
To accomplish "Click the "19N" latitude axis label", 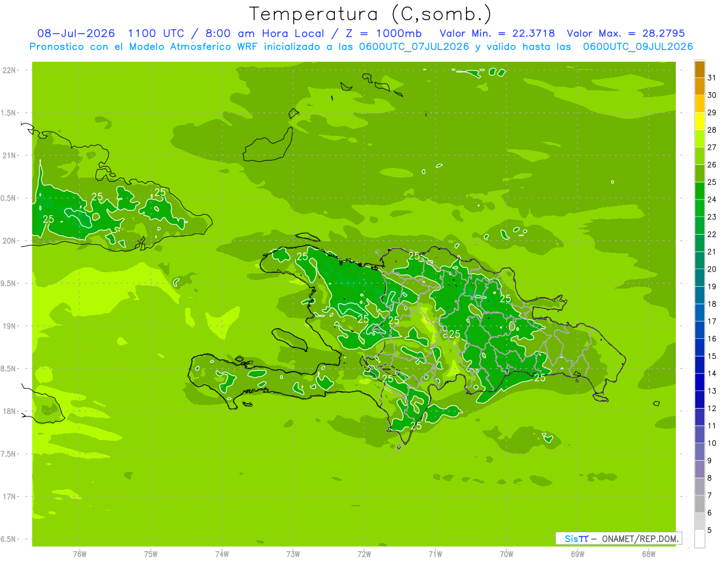I will click(10, 326).
